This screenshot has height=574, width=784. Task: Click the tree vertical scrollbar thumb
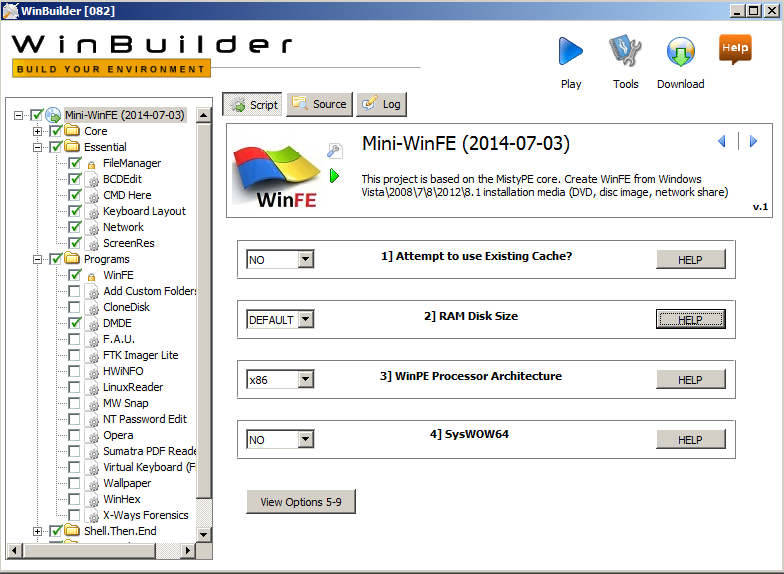(x=203, y=310)
